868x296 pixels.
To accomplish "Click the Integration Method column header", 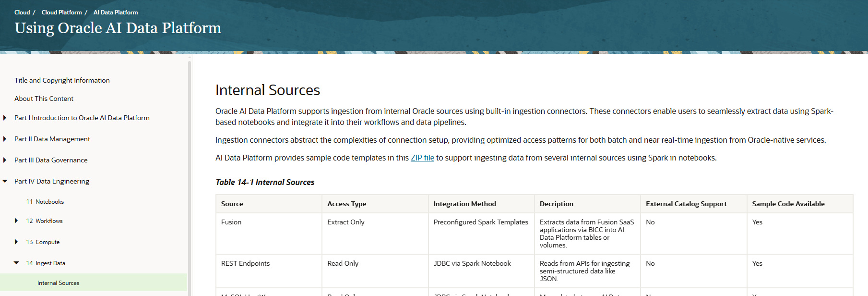I will coord(481,204).
